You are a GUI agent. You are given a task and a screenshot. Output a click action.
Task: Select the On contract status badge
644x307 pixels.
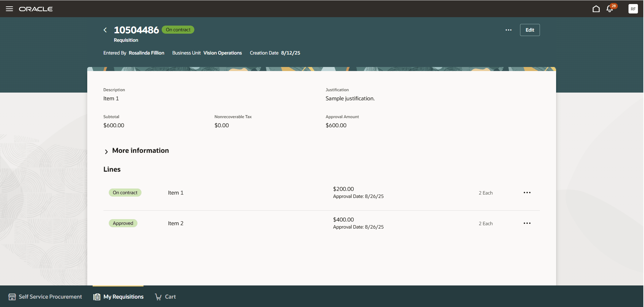point(125,192)
